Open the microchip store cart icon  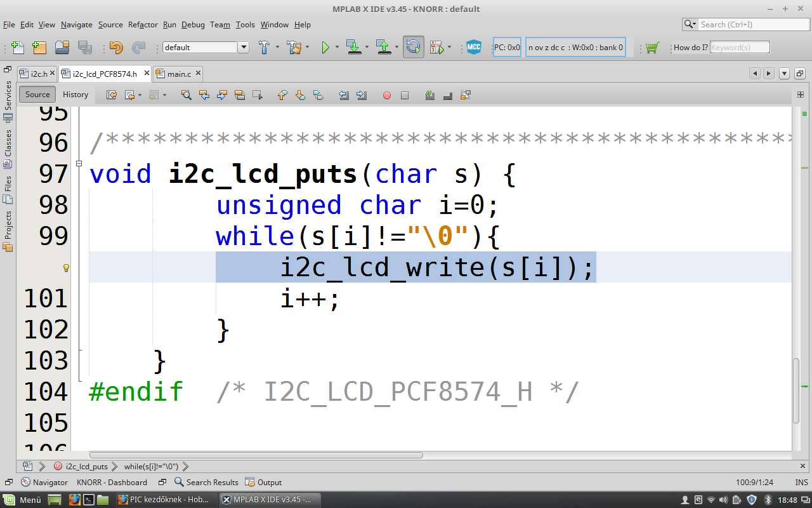coord(652,47)
